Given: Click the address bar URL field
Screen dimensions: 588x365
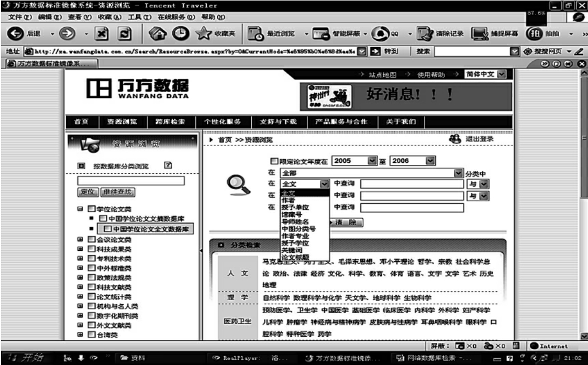Looking at the screenshot, I should (x=195, y=51).
